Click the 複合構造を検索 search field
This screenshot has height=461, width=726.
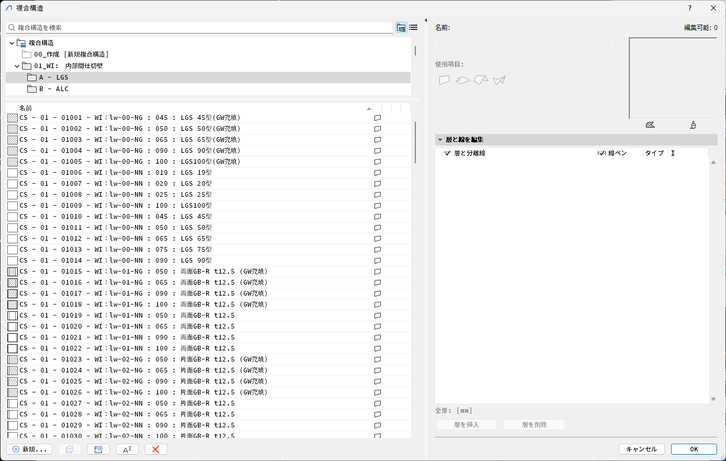(x=200, y=28)
